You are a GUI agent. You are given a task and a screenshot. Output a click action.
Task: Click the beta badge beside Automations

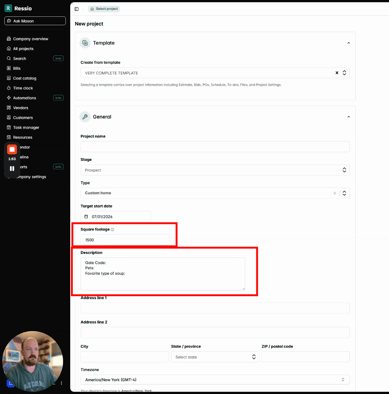58,98
